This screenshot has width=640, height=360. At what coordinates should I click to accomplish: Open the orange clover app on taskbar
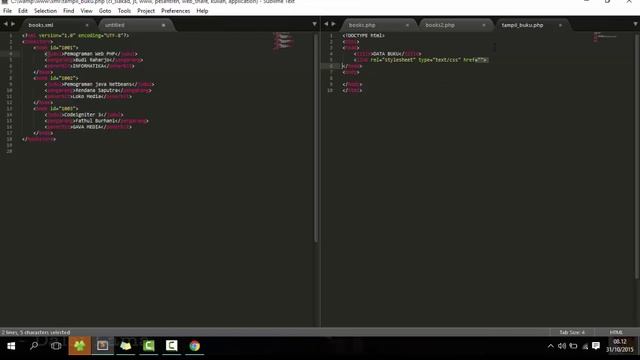click(x=80, y=346)
